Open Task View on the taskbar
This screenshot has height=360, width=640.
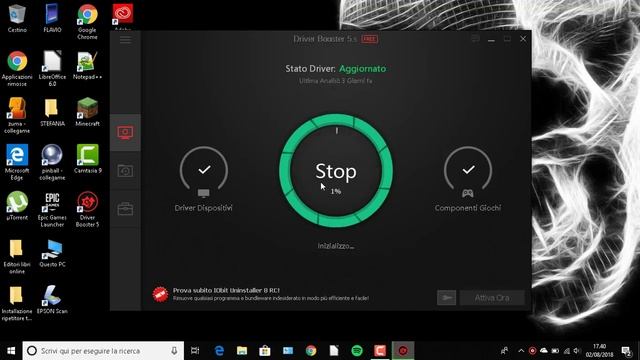tap(195, 351)
